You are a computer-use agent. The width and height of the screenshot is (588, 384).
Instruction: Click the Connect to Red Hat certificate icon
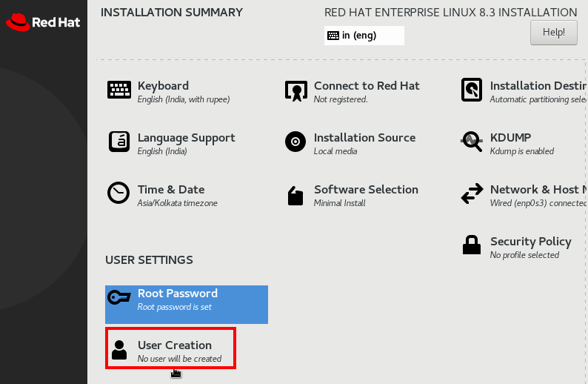[296, 90]
